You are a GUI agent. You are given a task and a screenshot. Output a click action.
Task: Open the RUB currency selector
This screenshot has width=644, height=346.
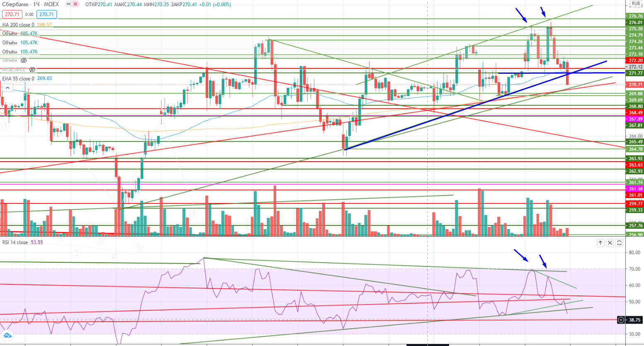point(636,4)
